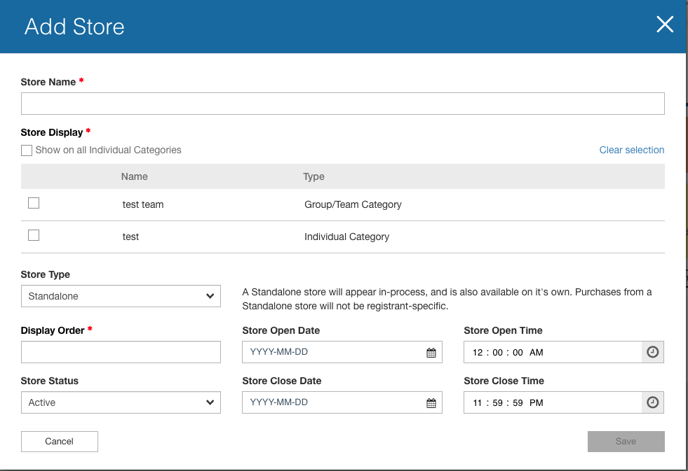Click the Name column header
The height and width of the screenshot is (471, 688).
[134, 176]
